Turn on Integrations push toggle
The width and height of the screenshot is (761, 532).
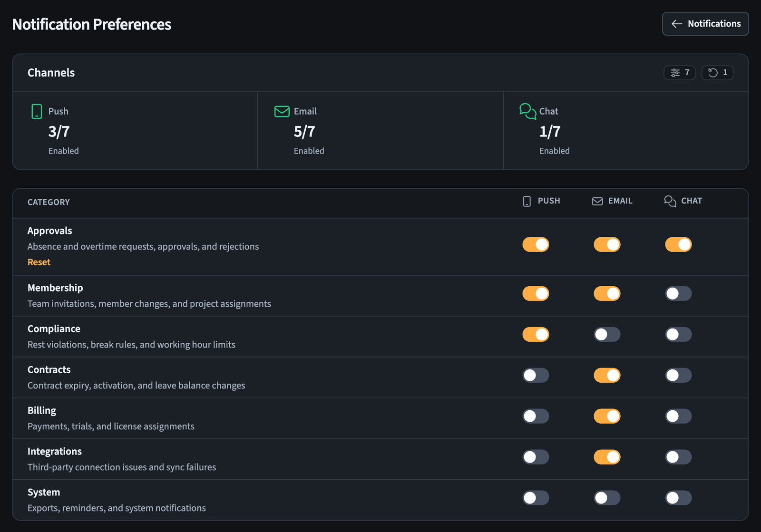pos(536,457)
